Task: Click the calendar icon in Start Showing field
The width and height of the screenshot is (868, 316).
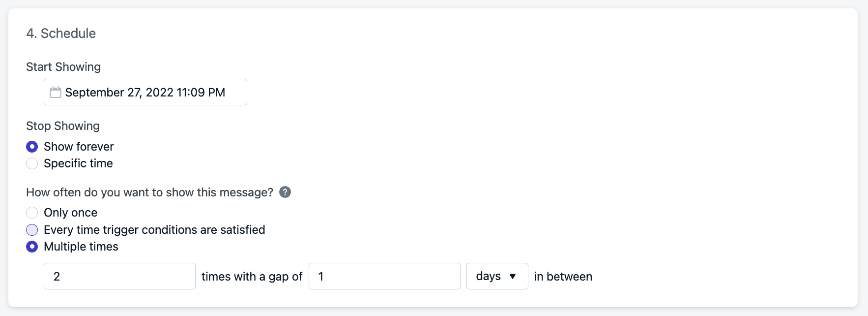Action: pyautogui.click(x=56, y=92)
